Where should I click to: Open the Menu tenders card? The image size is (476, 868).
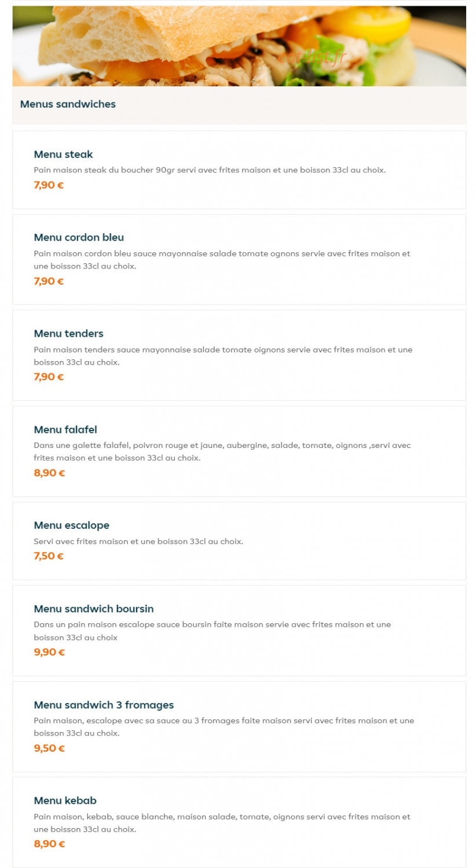coord(239,355)
